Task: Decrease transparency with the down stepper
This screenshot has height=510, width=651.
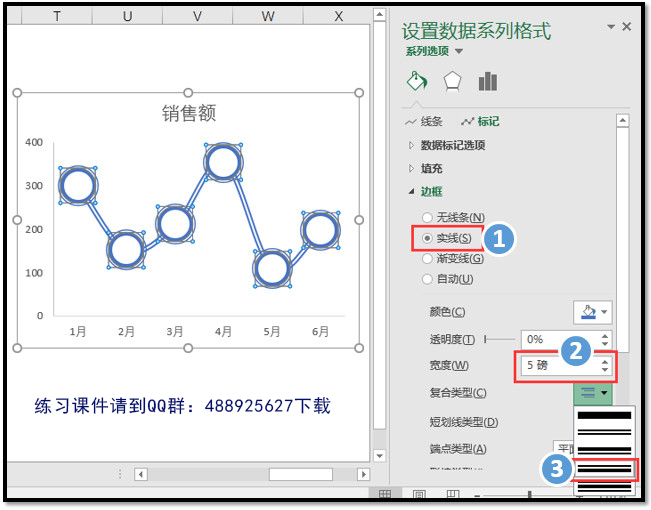Action: (605, 344)
